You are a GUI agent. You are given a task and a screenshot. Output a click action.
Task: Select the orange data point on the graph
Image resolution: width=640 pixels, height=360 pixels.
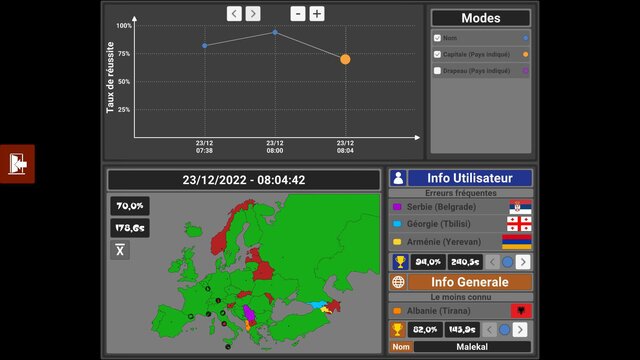point(345,60)
